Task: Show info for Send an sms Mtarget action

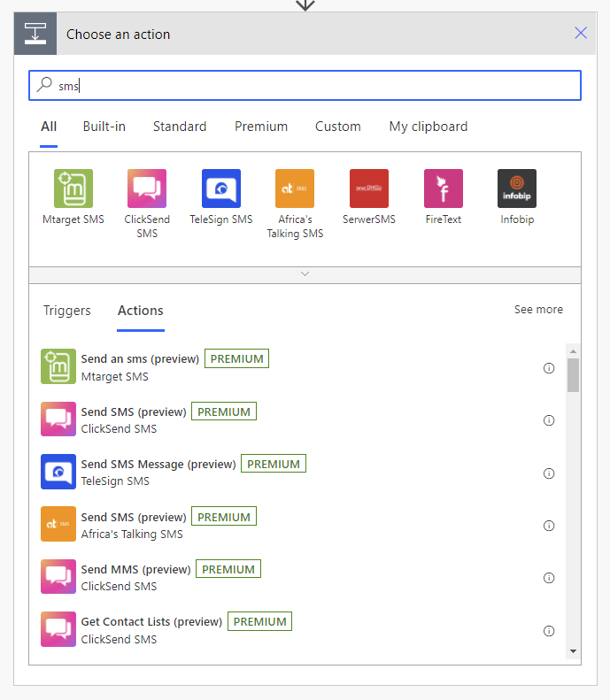Action: point(549,368)
